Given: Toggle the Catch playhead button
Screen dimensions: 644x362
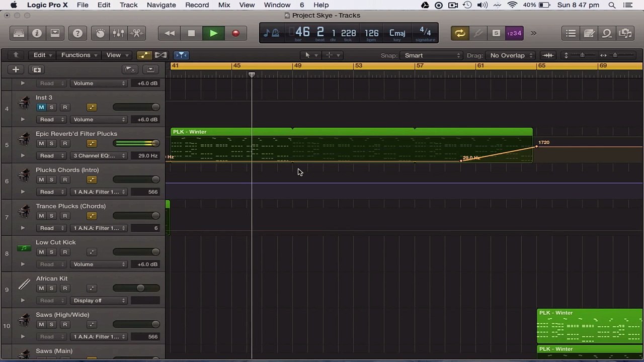Looking at the screenshot, I should [181, 55].
